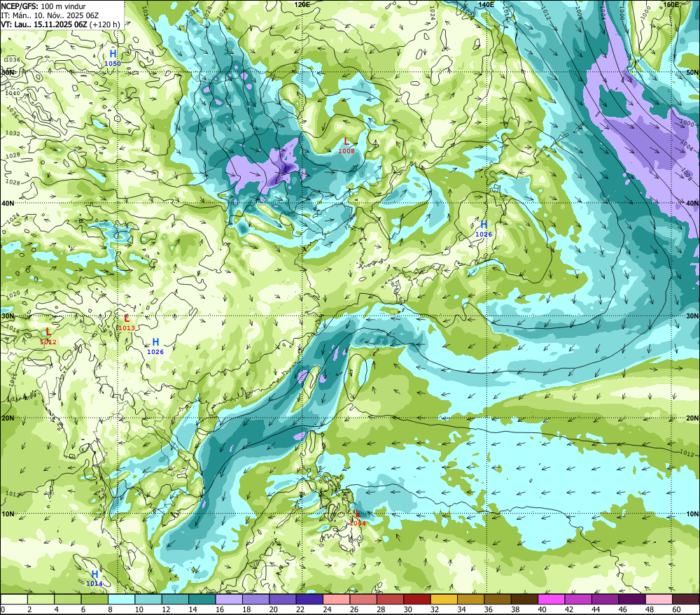Click the valid time line 'VT: Lau.. 15.11.2025 06Z'
Screen dimensions: 700x615
(43, 24)
